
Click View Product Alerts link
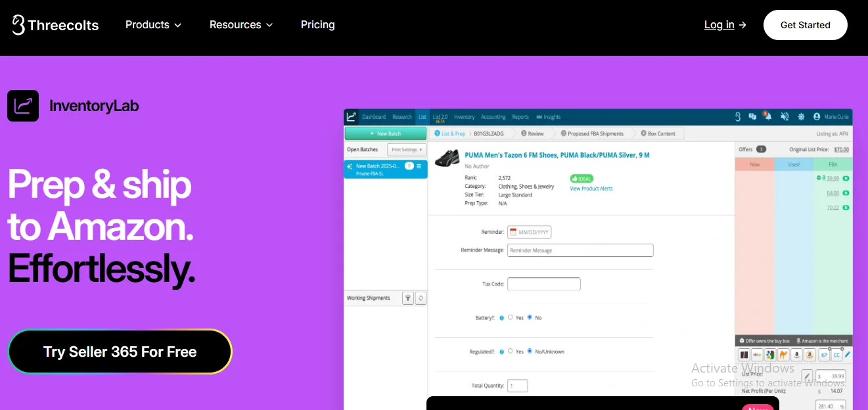point(591,189)
